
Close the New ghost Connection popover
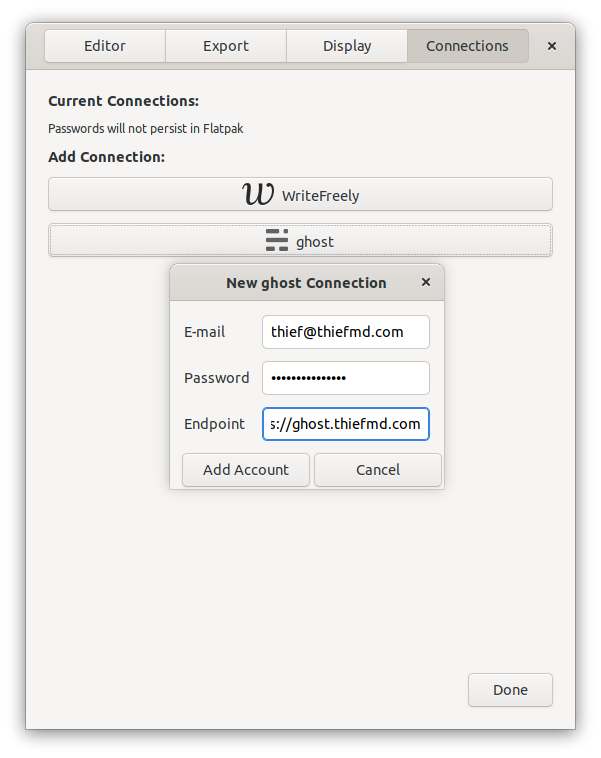click(425, 282)
